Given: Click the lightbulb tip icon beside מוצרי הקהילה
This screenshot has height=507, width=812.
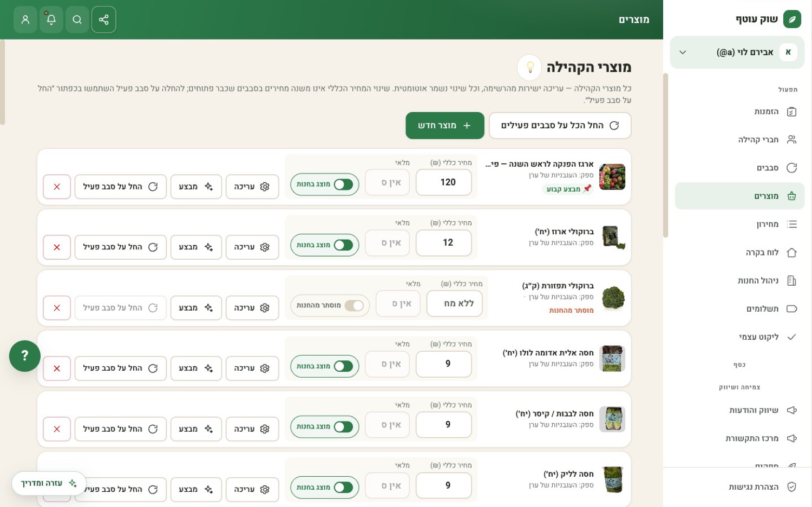Looking at the screenshot, I should 530,67.
